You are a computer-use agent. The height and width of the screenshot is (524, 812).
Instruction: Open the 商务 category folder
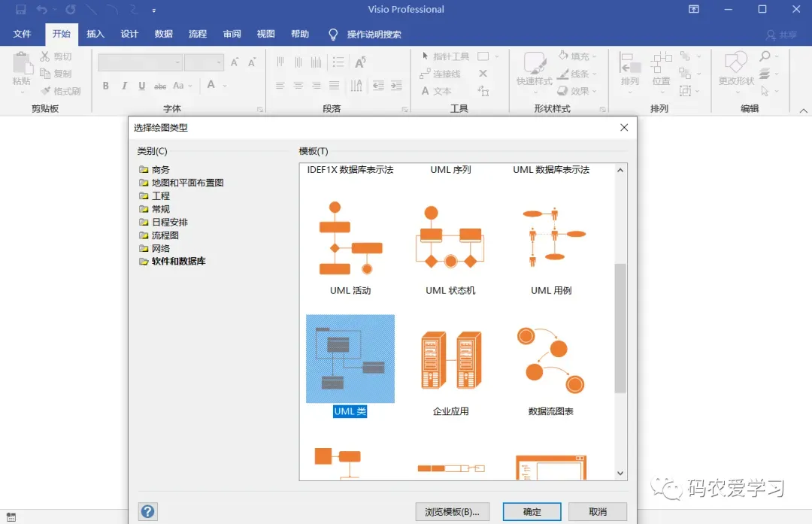point(154,169)
